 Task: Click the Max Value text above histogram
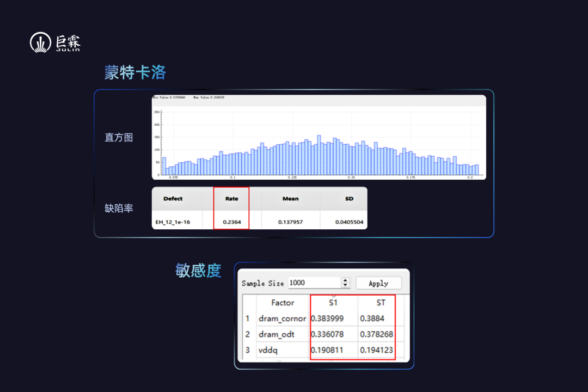pyautogui.click(x=209, y=97)
